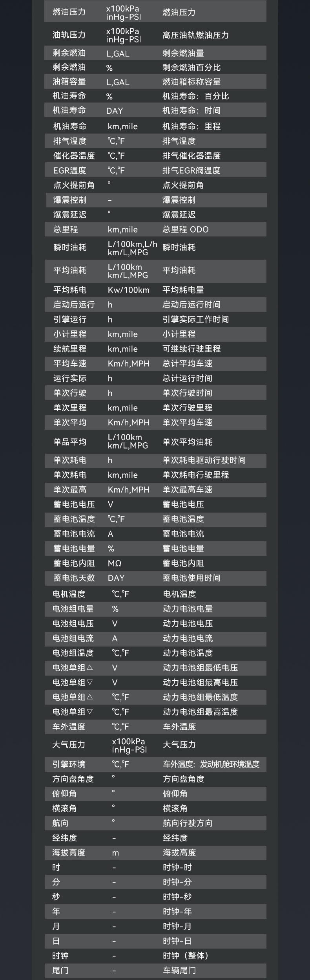Click the 续航里程 row
Image resolution: width=310 pixels, height=980 pixels.
[x=155, y=349]
